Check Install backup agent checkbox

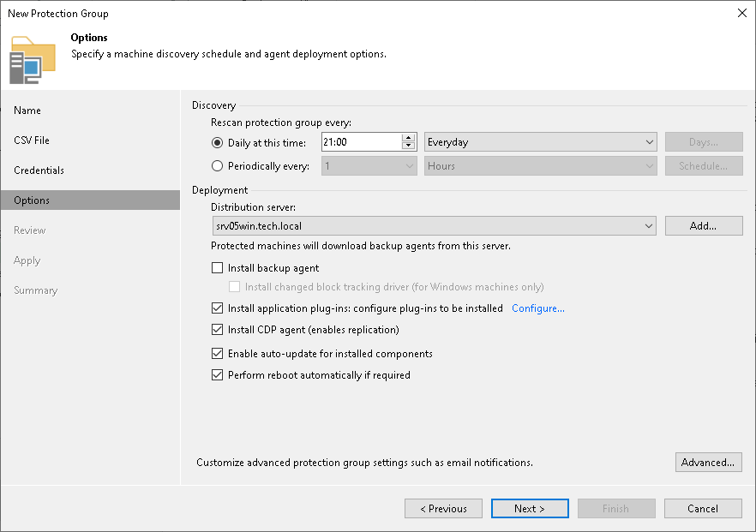(x=218, y=267)
